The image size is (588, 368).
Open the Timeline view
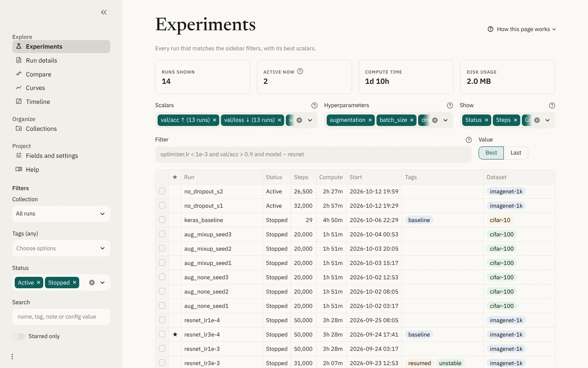(61, 102)
